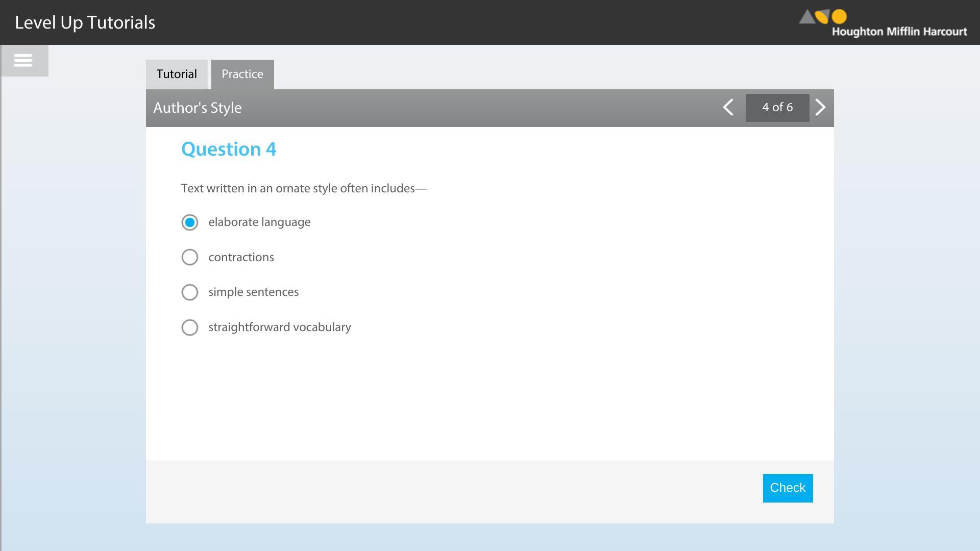Click the Question 4 heading
Screen dimensions: 980x551
click(x=229, y=149)
